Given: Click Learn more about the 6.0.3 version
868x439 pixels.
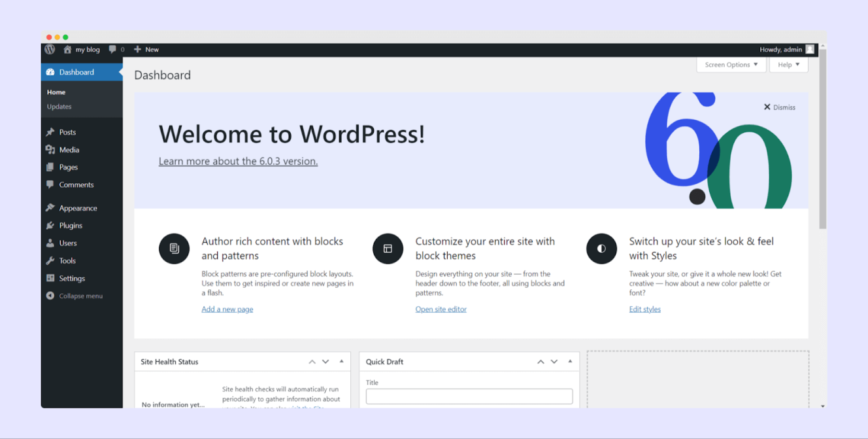Looking at the screenshot, I should 238,161.
